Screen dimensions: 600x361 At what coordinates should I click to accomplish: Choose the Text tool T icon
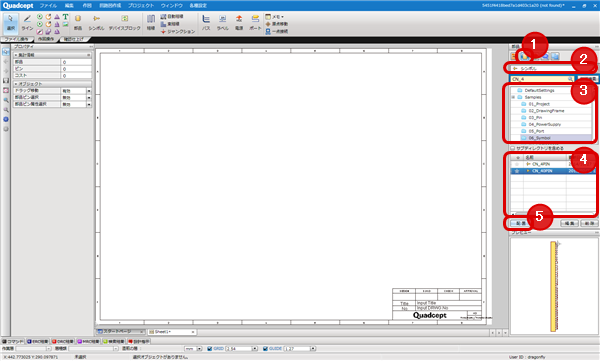pyautogui.click(x=65, y=17)
